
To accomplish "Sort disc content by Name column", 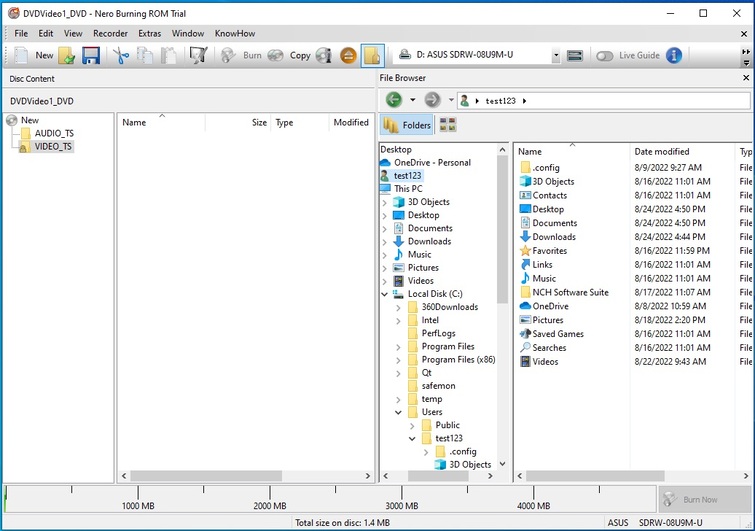I will point(161,122).
